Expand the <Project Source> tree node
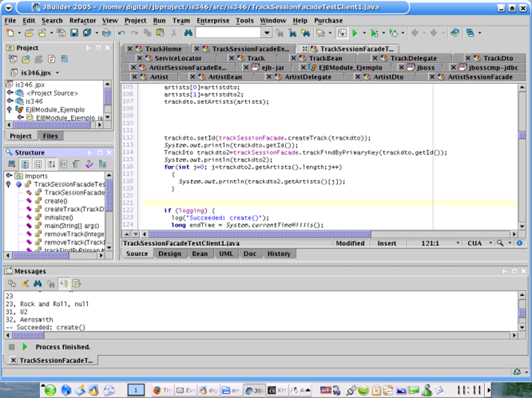Image resolution: width=532 pixels, height=398 pixels. 10,93
